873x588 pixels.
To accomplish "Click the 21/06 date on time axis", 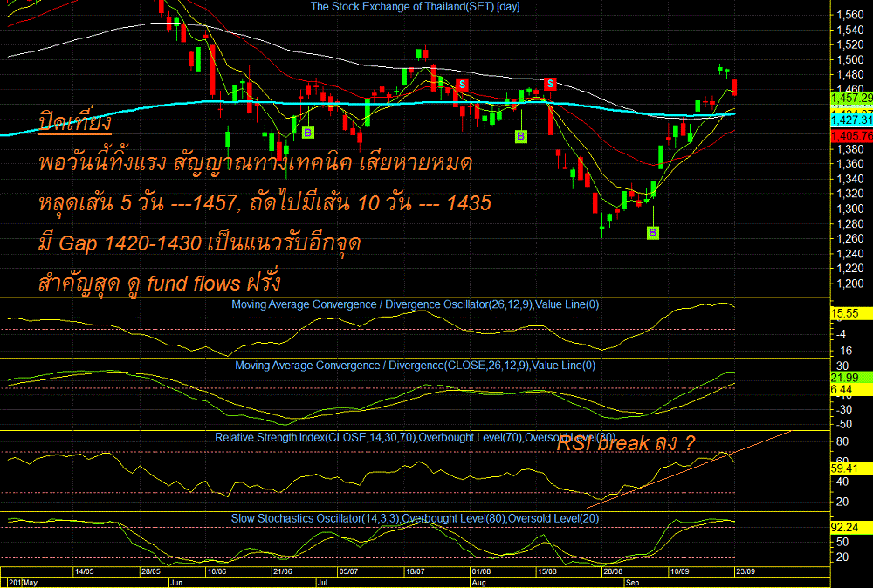I will 283,571.
